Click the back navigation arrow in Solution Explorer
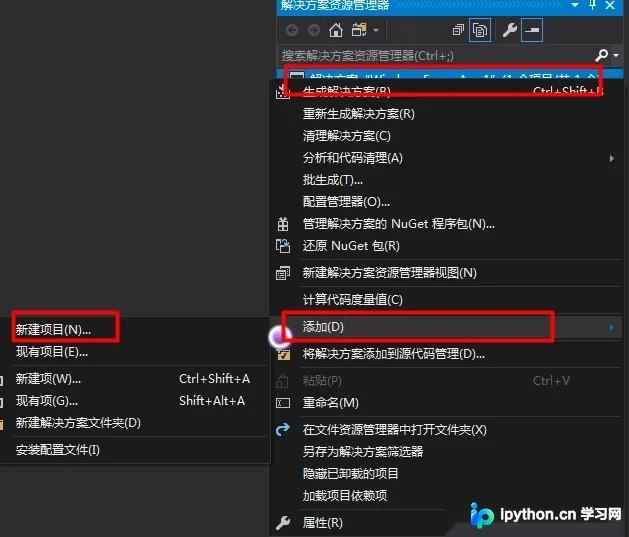The height and width of the screenshot is (537, 629). (292, 30)
